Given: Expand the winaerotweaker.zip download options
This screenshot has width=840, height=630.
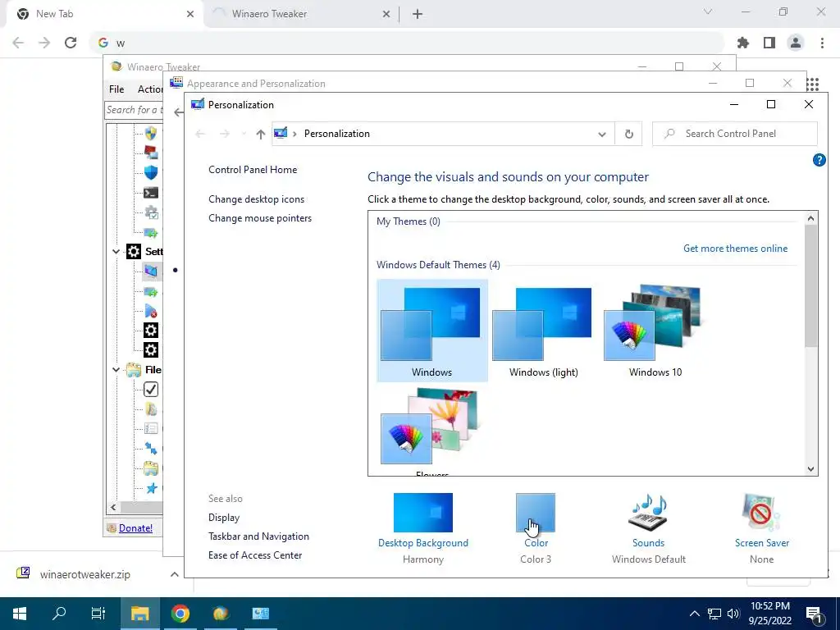Looking at the screenshot, I should click(175, 574).
